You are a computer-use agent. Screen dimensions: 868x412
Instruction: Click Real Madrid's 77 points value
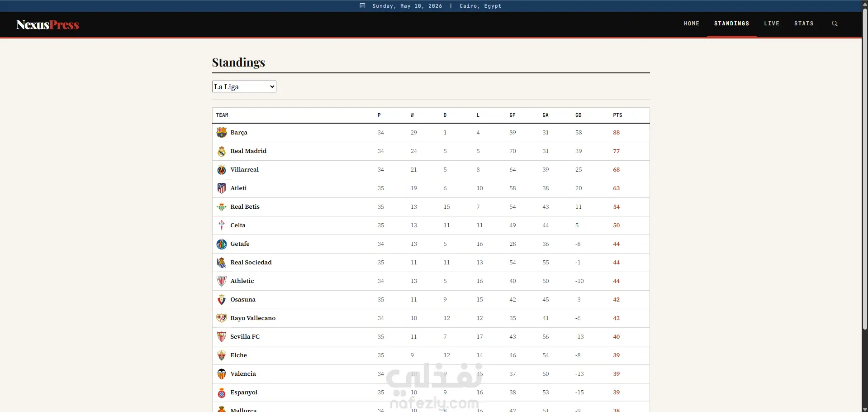pyautogui.click(x=617, y=151)
